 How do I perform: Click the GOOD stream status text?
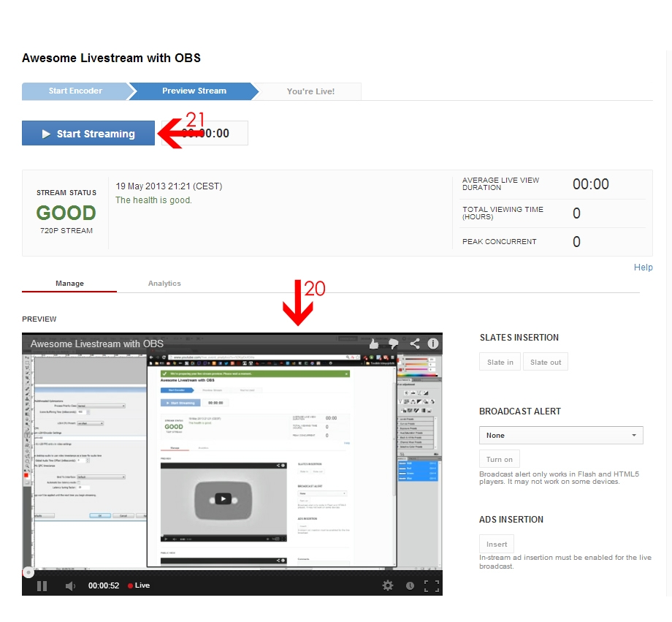[x=66, y=213]
